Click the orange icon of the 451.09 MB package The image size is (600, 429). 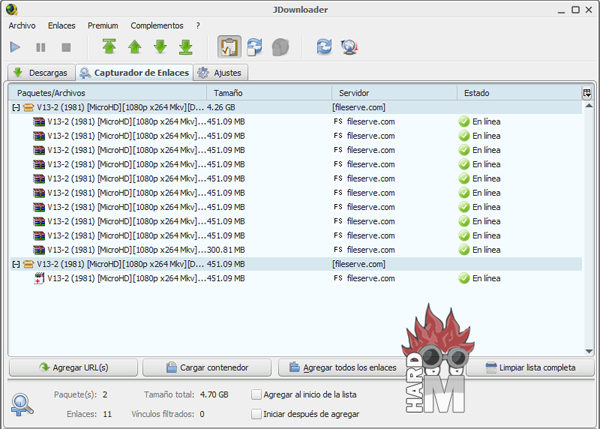click(x=29, y=264)
